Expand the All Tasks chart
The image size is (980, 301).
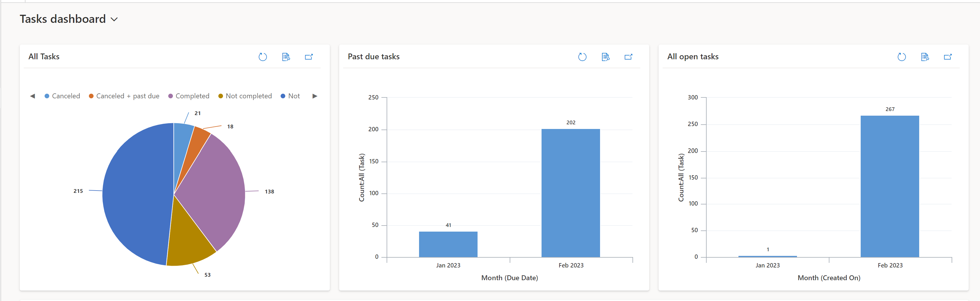(309, 57)
